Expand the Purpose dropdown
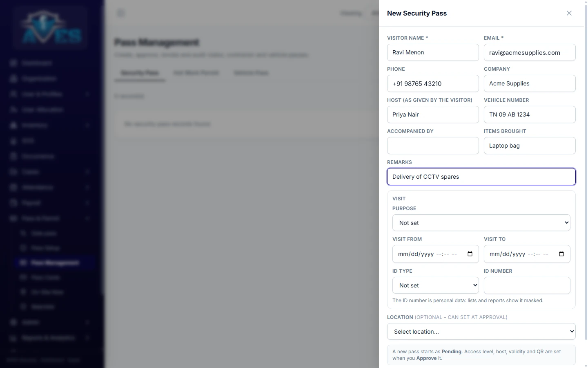This screenshot has width=588, height=368. (x=481, y=223)
